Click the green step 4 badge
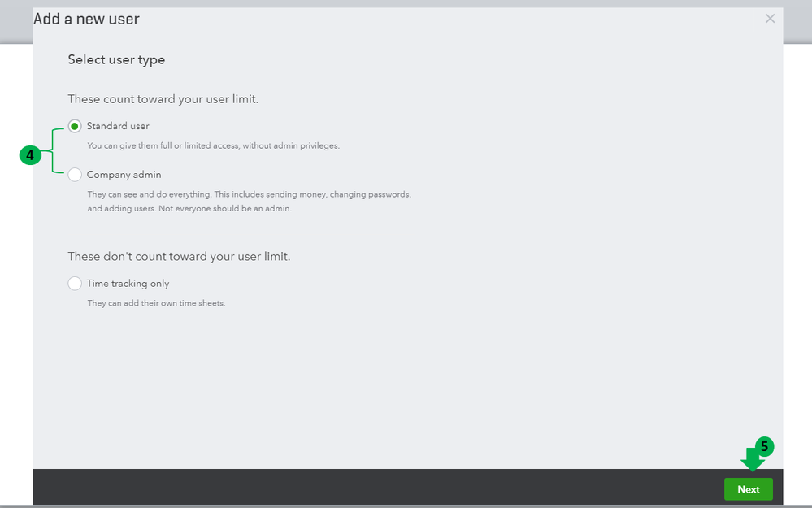 tap(30, 155)
